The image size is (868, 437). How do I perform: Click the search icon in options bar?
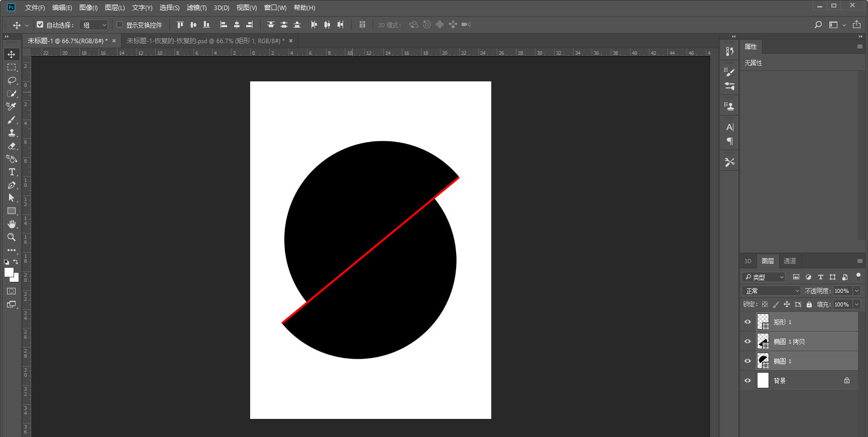point(818,25)
